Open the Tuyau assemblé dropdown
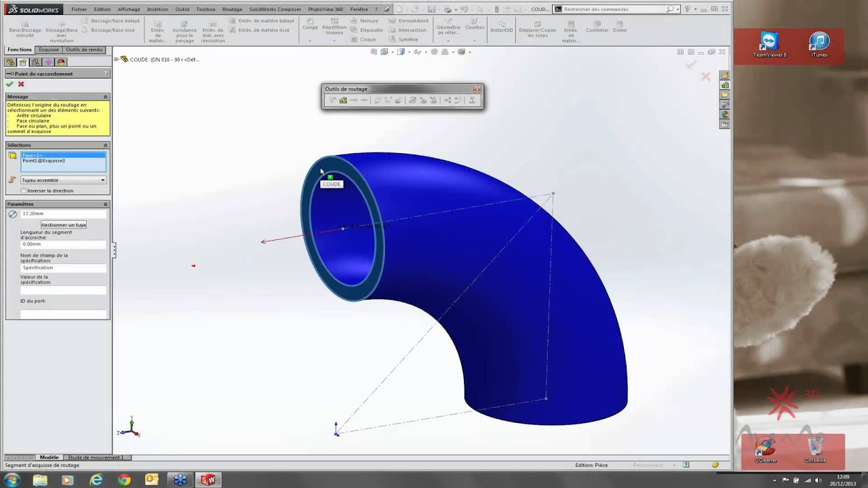The image size is (868, 488). pyautogui.click(x=63, y=180)
